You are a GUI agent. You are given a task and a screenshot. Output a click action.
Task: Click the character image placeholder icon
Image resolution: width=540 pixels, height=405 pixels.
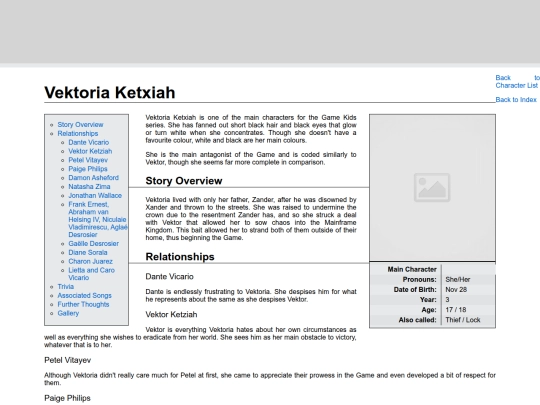click(x=432, y=187)
